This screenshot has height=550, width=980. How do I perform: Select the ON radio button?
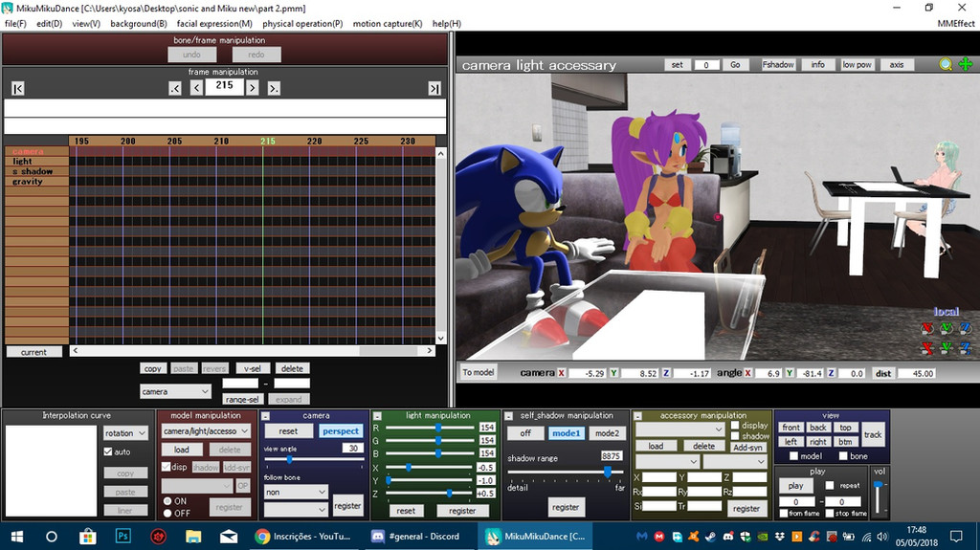click(167, 501)
